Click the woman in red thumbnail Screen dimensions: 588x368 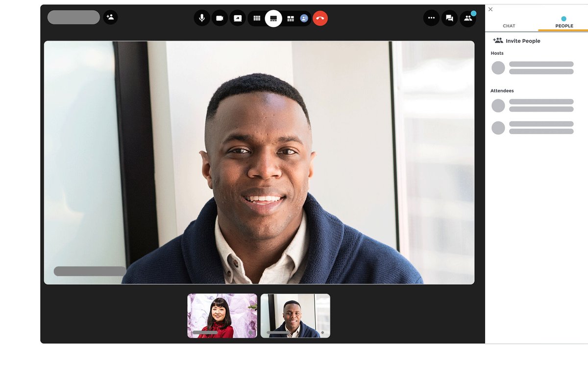click(222, 316)
